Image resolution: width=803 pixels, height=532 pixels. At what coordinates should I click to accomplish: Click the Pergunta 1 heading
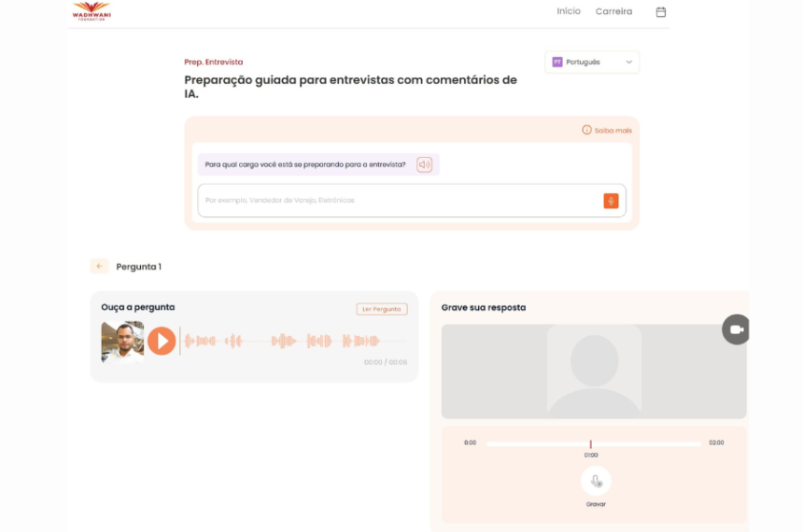139,267
